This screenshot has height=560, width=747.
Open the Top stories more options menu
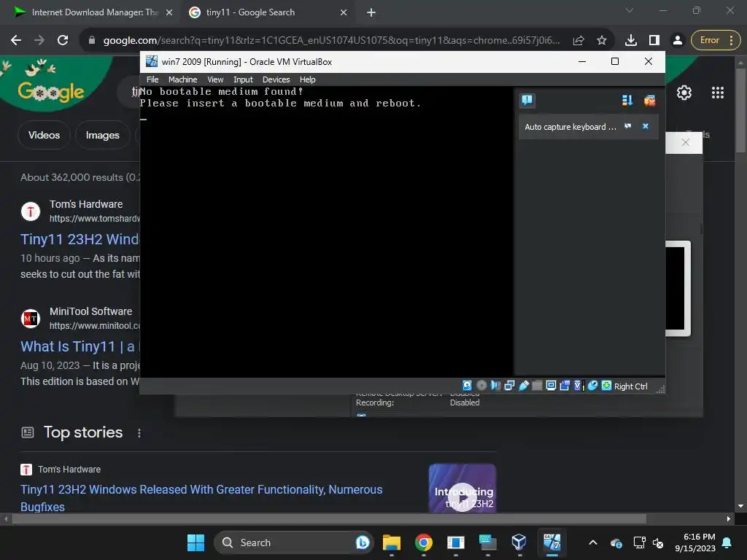139,433
